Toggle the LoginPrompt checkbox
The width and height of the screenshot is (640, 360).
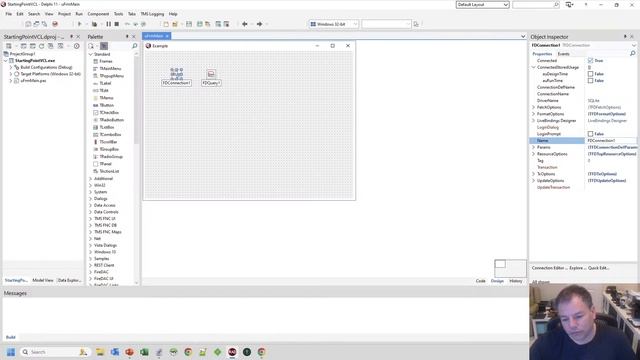590,134
